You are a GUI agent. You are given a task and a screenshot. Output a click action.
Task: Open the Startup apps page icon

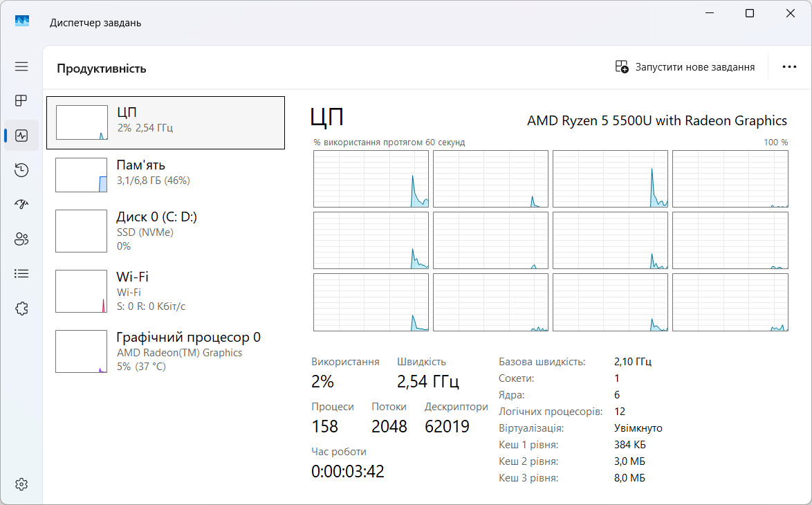point(21,204)
